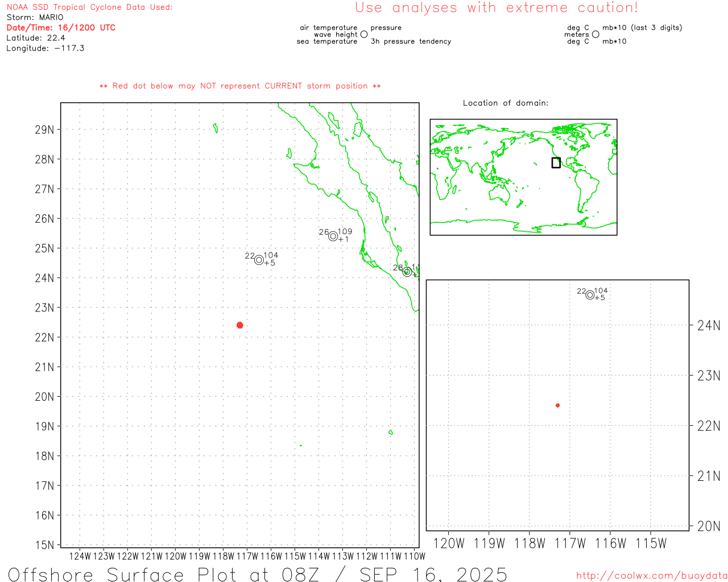Click the 'sea temperature' legend label
The image size is (728, 582).
327,41
